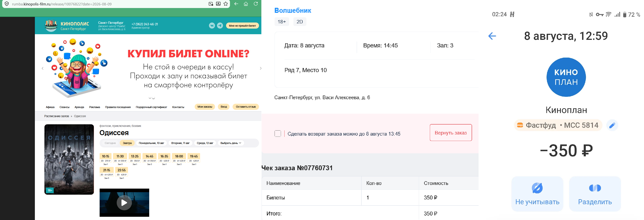This screenshot has width=644, height=220.
Task: Reload the page
Action: point(256,4)
